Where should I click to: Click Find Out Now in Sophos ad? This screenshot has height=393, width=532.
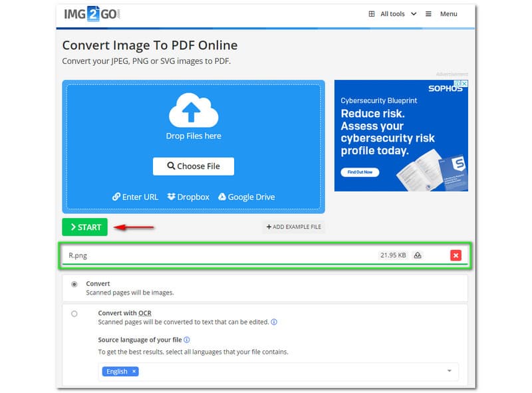(360, 172)
